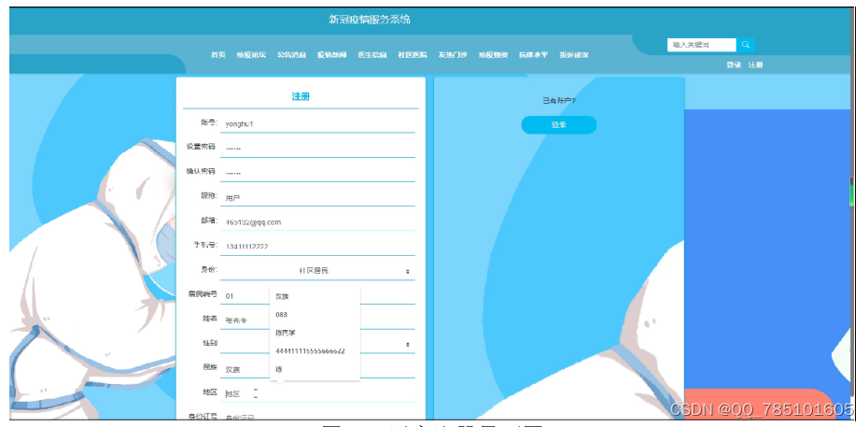Click the 居民编号 field containing 01
Viewport: 868px width, 427px height.
(317, 296)
